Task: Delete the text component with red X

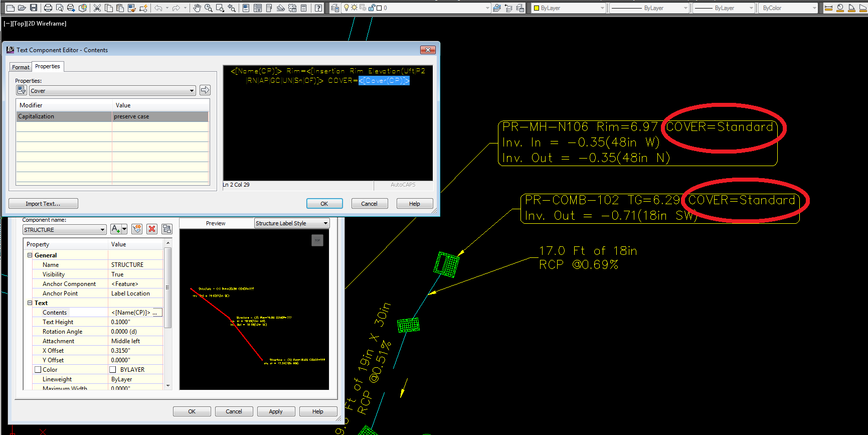Action: pos(152,229)
